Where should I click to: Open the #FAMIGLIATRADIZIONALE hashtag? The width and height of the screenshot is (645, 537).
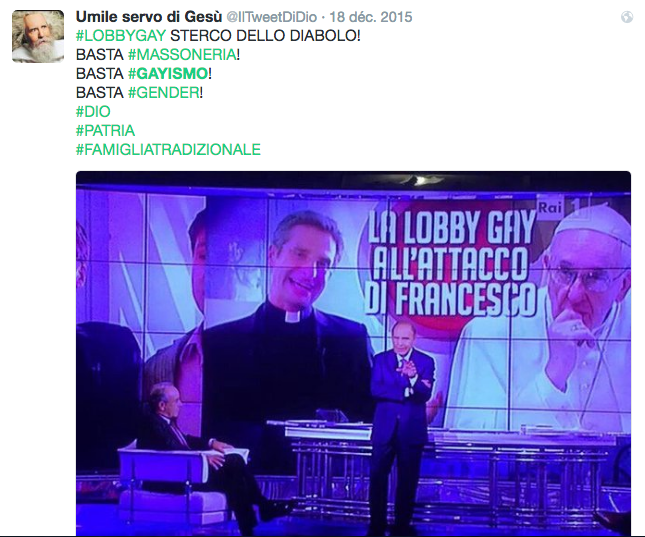[x=168, y=149]
